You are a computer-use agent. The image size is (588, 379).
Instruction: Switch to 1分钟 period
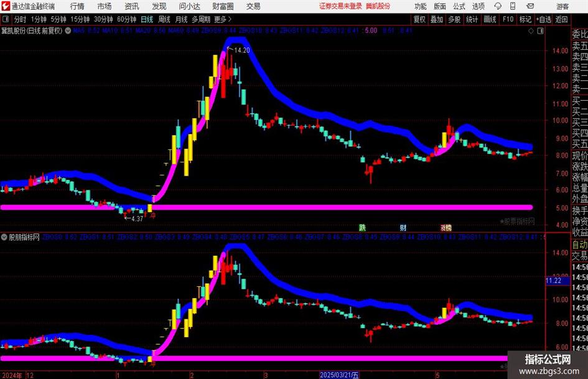coord(38,19)
